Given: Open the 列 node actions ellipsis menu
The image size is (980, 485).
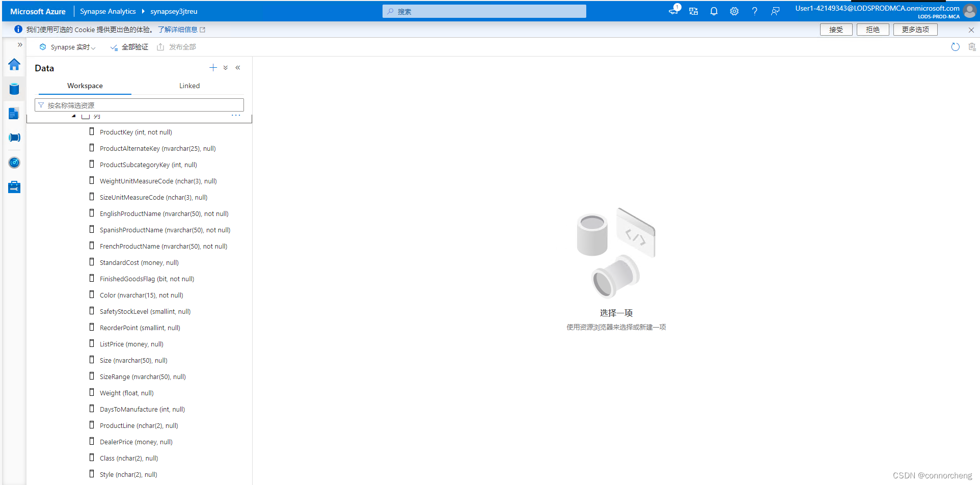Looking at the screenshot, I should point(235,115).
